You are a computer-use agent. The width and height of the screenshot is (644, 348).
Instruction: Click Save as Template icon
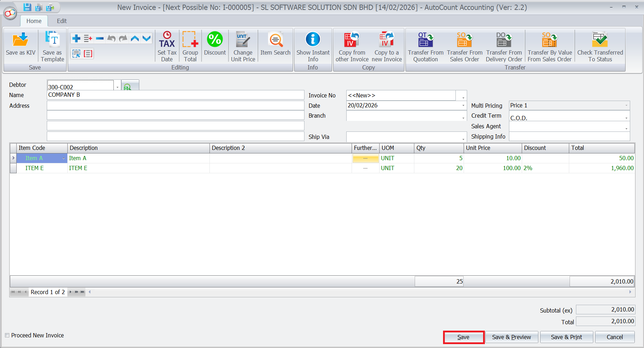52,40
